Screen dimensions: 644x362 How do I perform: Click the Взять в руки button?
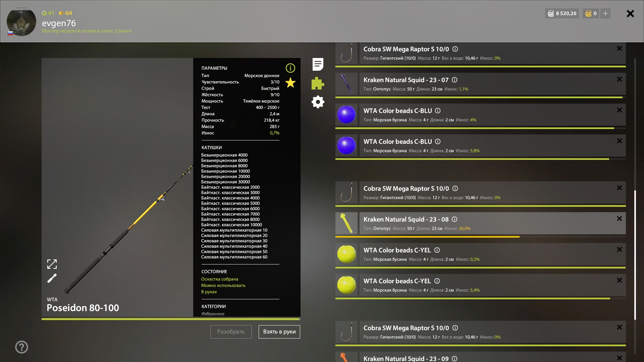279,332
